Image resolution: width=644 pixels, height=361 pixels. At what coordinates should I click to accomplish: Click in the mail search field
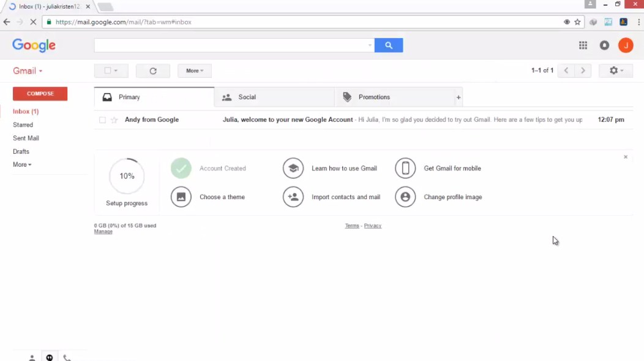click(230, 45)
